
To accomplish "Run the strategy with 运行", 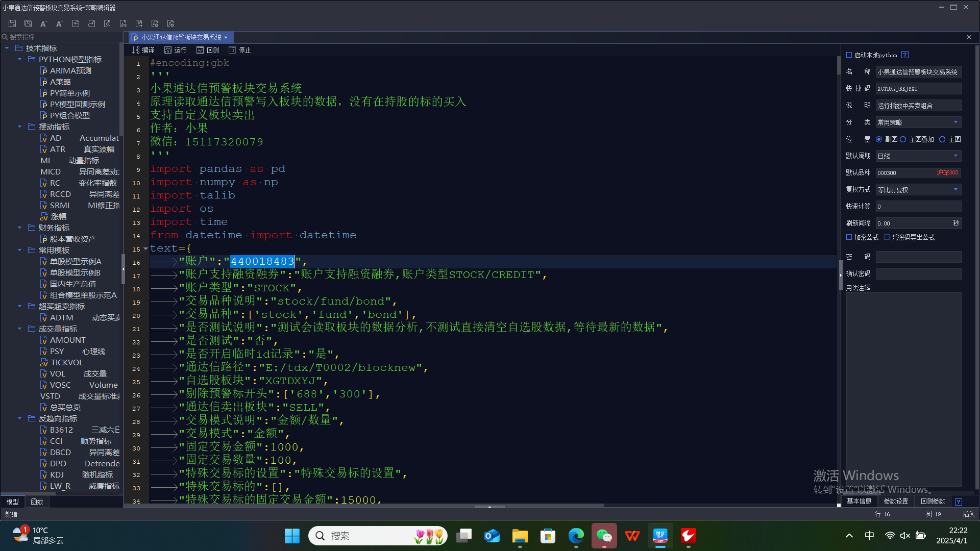I will (x=175, y=50).
